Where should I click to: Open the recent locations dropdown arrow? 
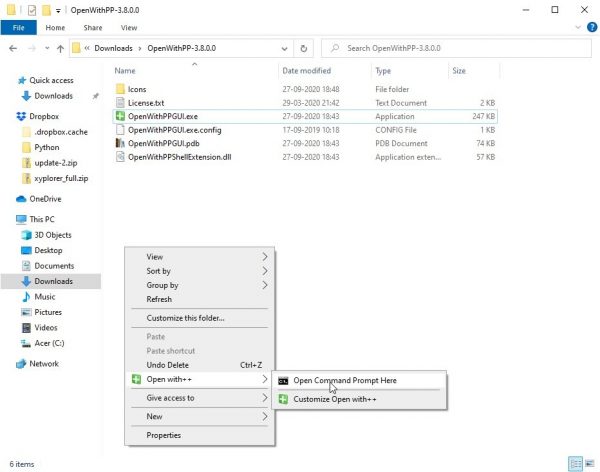[x=47, y=48]
